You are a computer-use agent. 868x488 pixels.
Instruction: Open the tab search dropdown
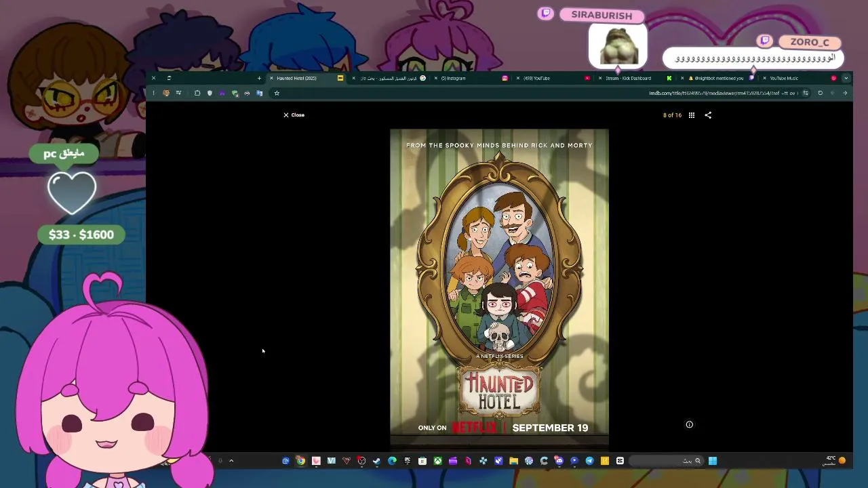coord(846,78)
